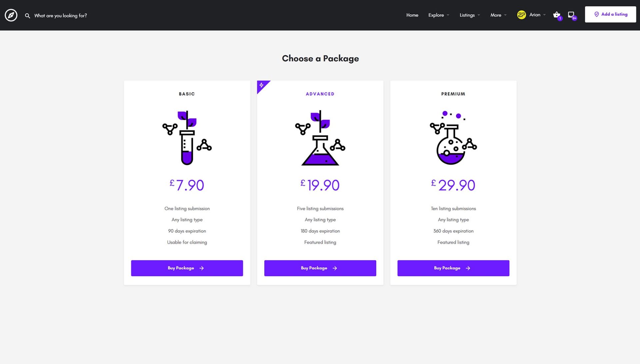This screenshot has height=364, width=640.
Task: Click the Basic test tube illustration
Action: point(187,138)
